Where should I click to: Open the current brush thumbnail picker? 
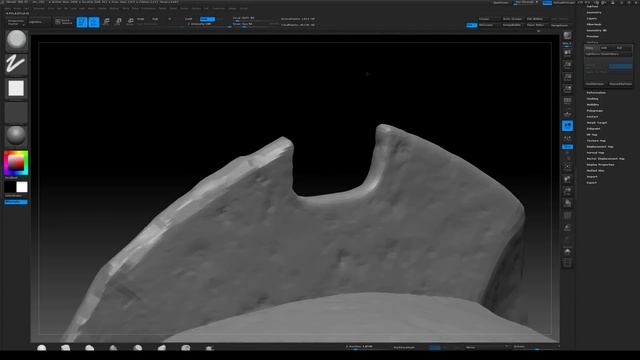[x=16, y=40]
